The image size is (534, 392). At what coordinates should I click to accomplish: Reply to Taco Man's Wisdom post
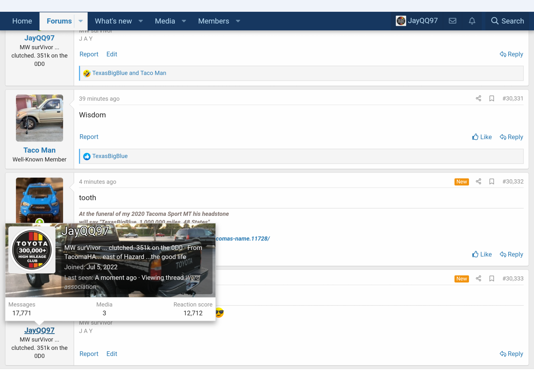point(511,137)
